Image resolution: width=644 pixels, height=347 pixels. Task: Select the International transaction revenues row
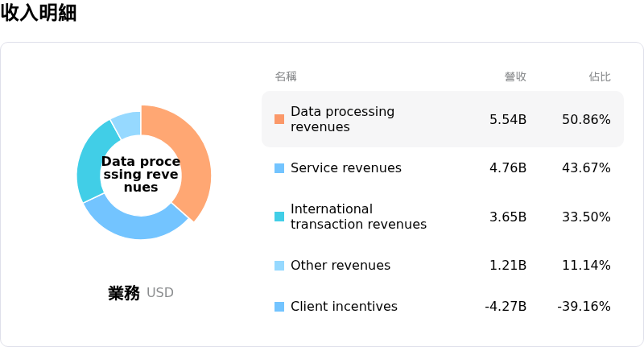(x=442, y=217)
